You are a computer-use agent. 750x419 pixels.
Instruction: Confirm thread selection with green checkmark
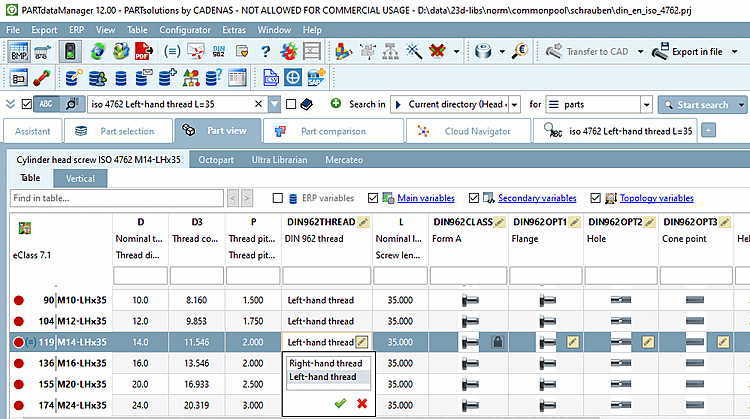pos(341,403)
